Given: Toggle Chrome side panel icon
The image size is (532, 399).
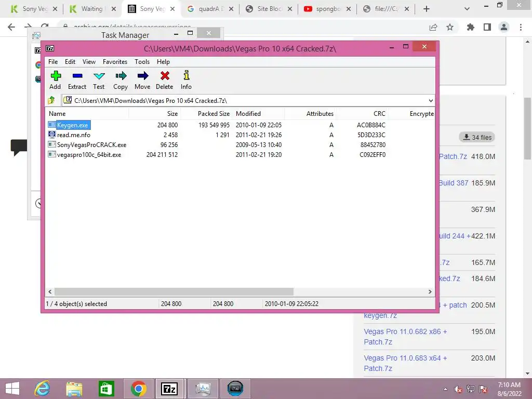Looking at the screenshot, I should [x=487, y=27].
